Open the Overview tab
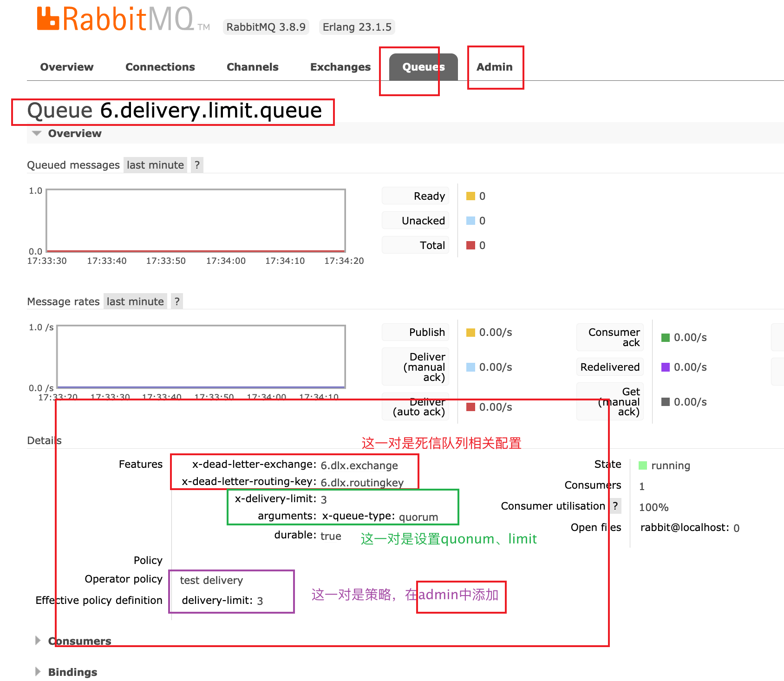Screen dimensions: 784x681 [67, 67]
